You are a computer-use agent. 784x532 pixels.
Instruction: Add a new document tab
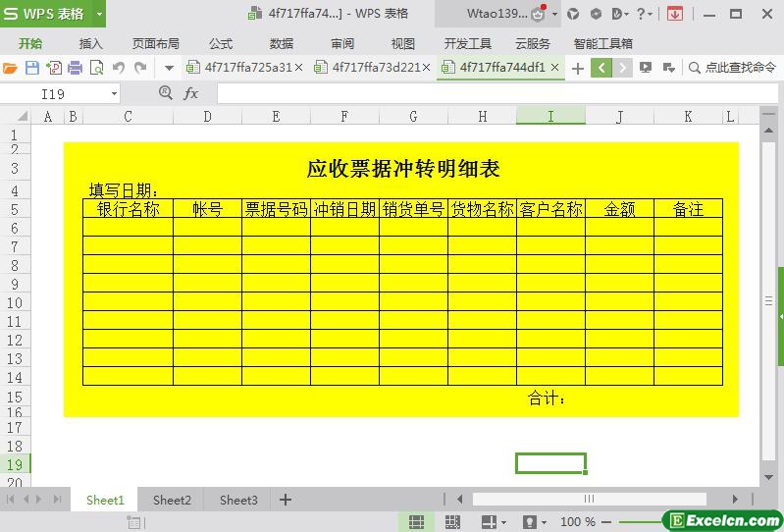point(578,68)
